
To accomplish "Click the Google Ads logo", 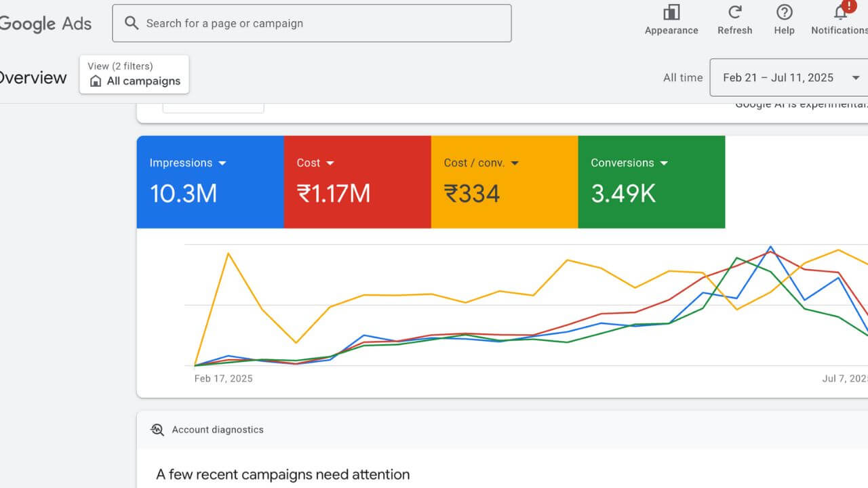I will 45,23.
